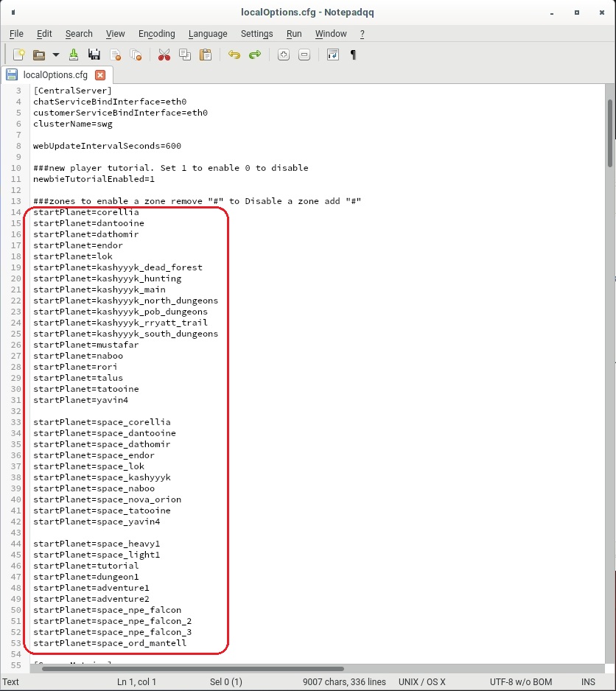This screenshot has height=691, width=616.
Task: Open the Edit menu
Action: click(44, 33)
